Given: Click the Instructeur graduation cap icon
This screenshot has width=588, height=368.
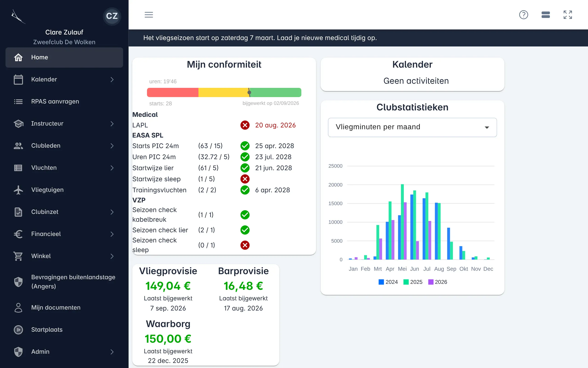Looking at the screenshot, I should 18,124.
